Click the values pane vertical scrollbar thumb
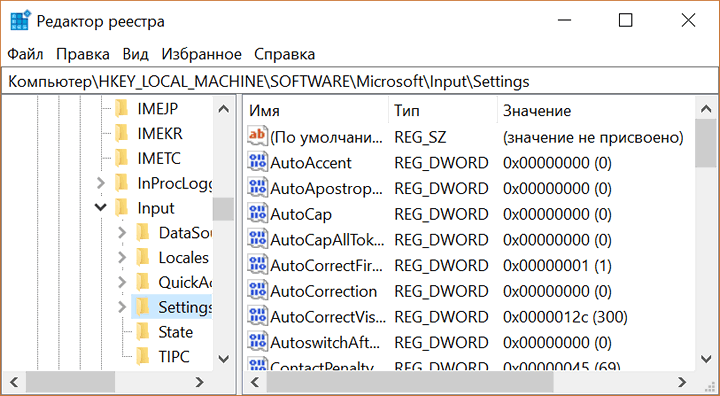Screen dimensions: 720x396 [706, 143]
